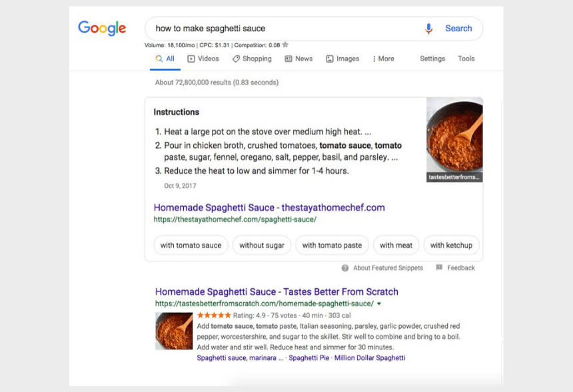Click the 'Oct 9, 2017' date text
This screenshot has width=573, height=392.
180,186
